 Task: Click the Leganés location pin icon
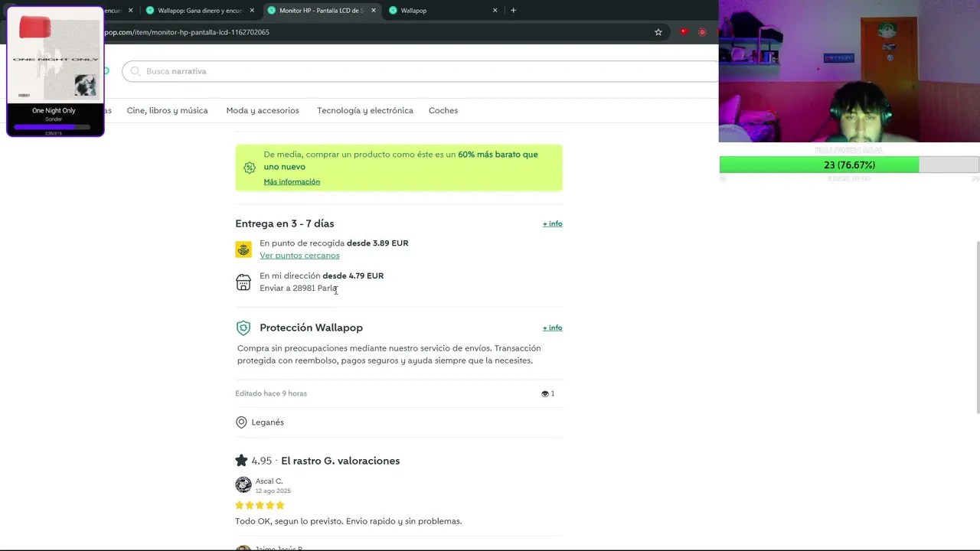pyautogui.click(x=241, y=422)
